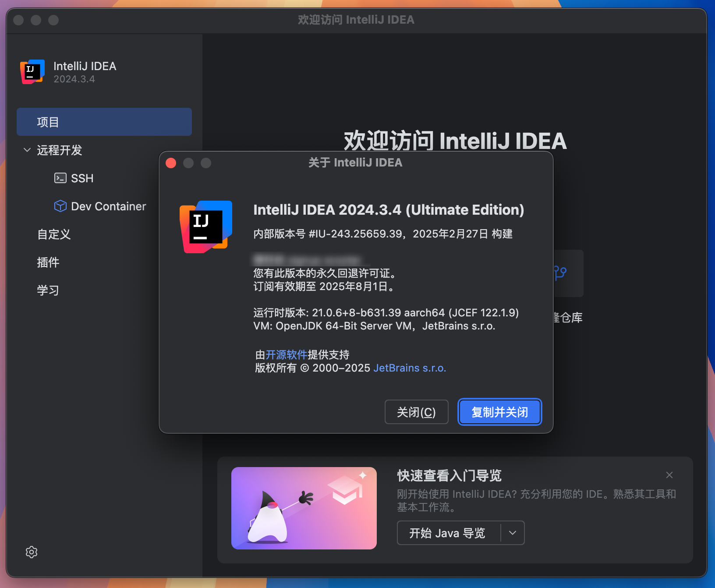Start the tour with 开始 Java 导览
This screenshot has width=715, height=588.
tap(447, 533)
